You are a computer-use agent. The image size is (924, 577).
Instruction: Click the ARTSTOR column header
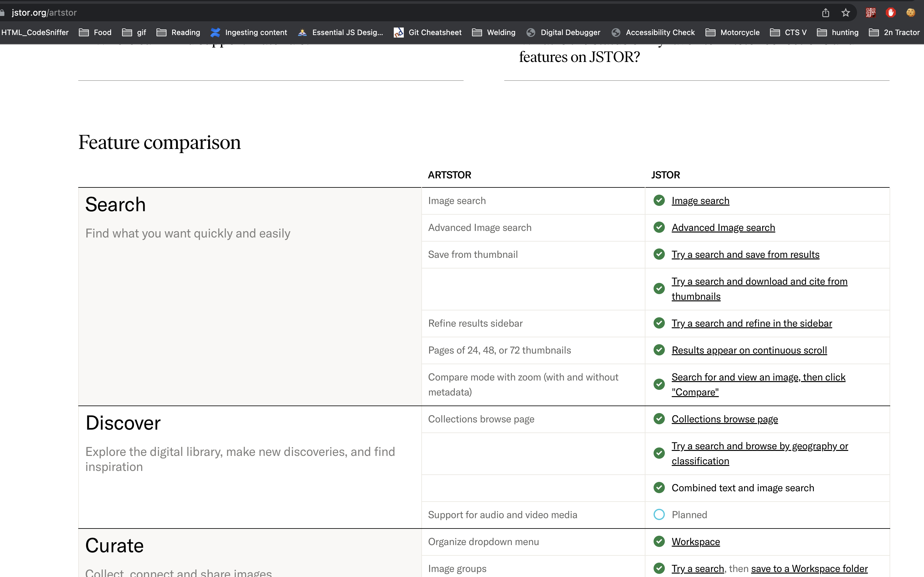pos(449,175)
